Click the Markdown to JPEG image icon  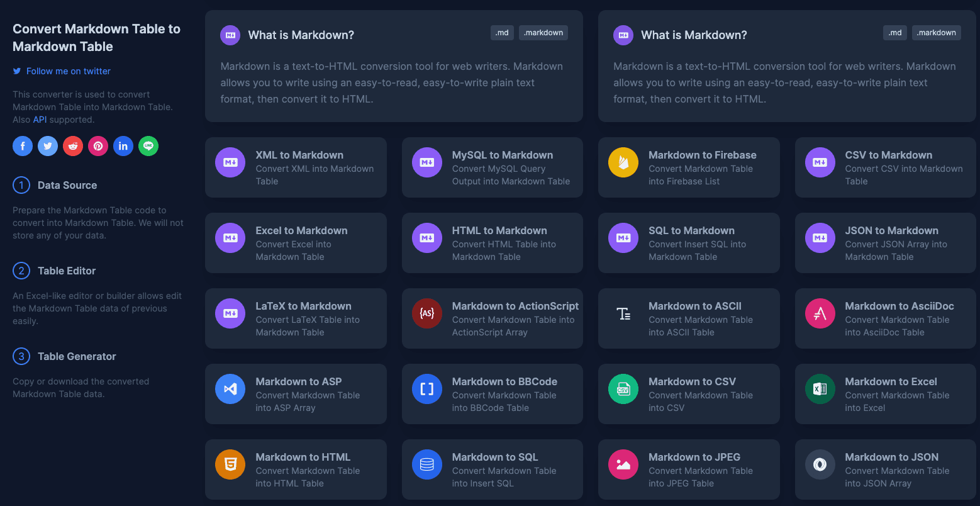(623, 464)
